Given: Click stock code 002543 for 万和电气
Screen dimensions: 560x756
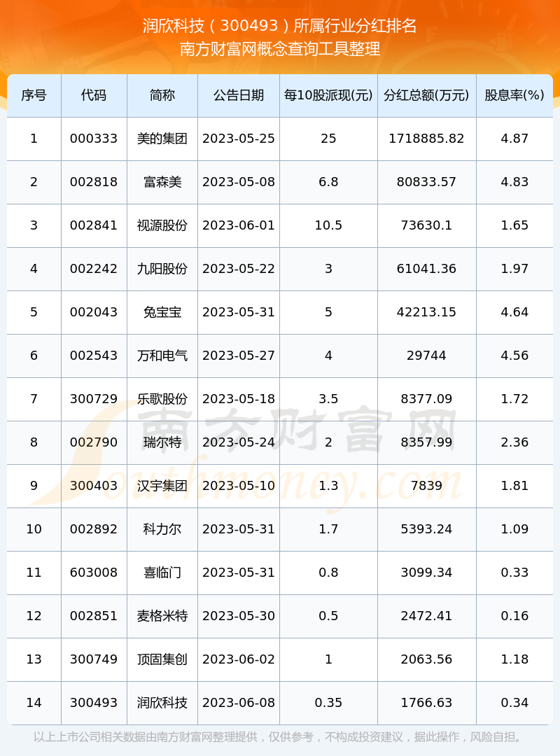Looking at the screenshot, I should click(x=94, y=356).
